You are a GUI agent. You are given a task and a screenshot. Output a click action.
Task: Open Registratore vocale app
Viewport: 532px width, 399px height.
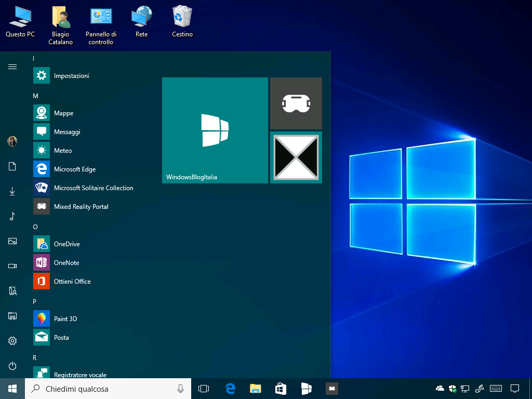pyautogui.click(x=91, y=373)
